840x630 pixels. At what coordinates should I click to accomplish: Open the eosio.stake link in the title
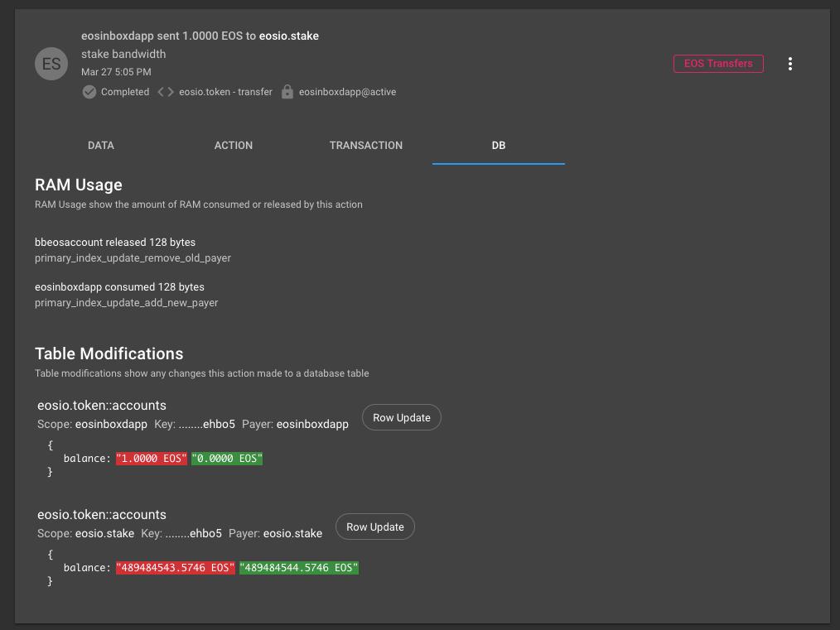289,36
